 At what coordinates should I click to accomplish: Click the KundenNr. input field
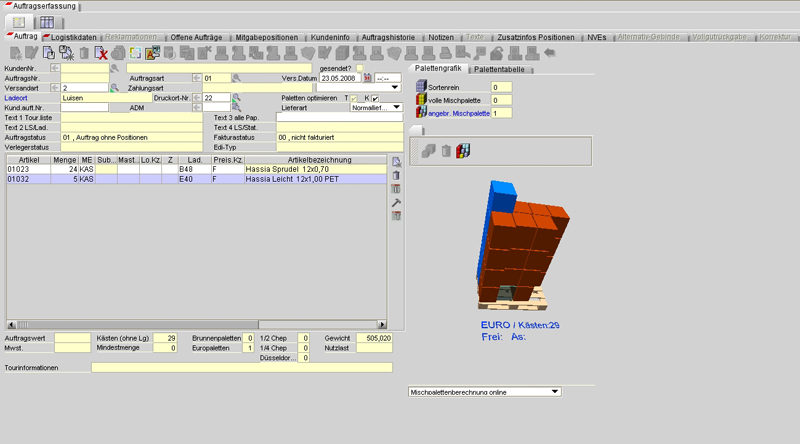coord(85,68)
